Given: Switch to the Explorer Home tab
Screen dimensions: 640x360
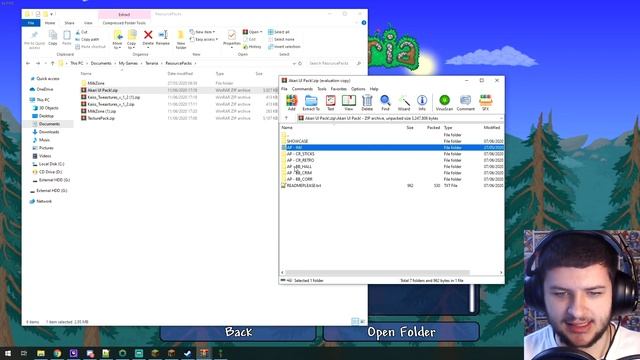Looking at the screenshot, I should pos(50,23).
